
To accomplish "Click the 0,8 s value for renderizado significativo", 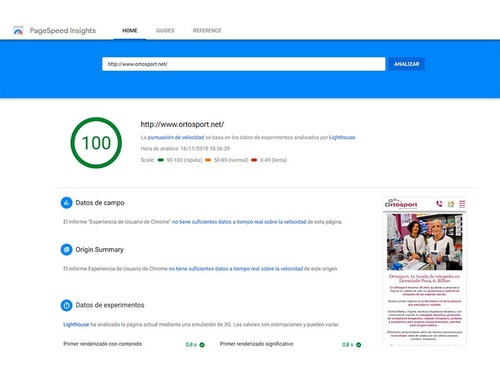I will (x=348, y=345).
